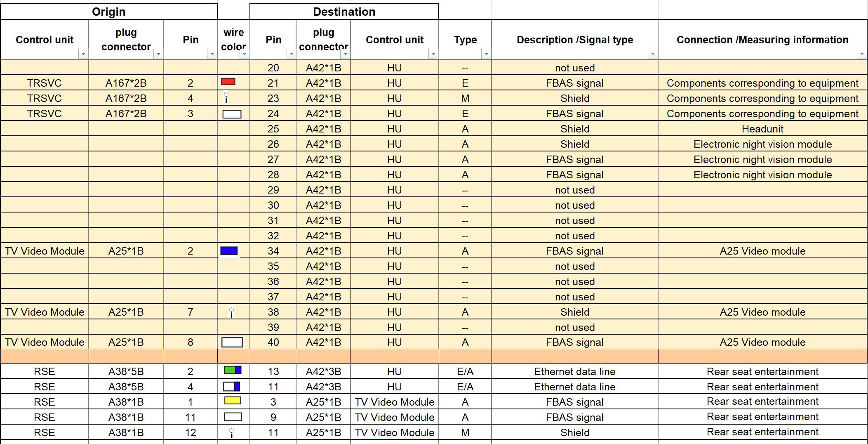Select A42*1B cell in pin 37 row
Viewport: 868px width, 444px height.
(x=324, y=297)
